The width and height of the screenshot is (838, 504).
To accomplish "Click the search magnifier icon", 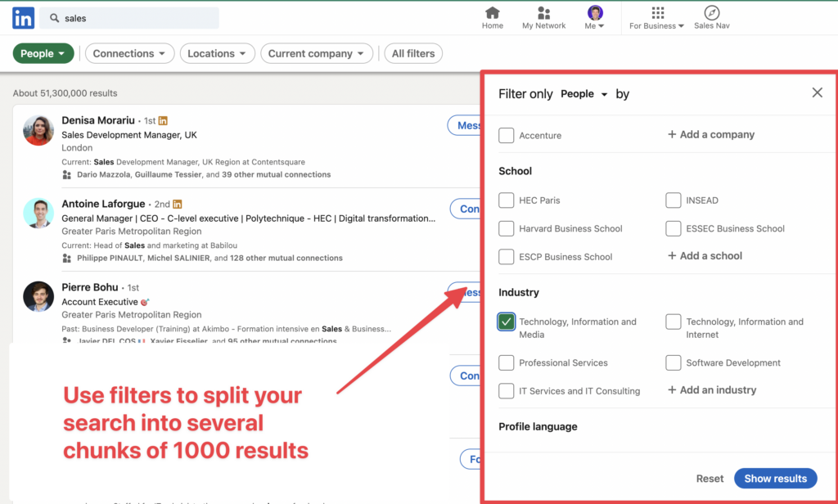I will [55, 18].
